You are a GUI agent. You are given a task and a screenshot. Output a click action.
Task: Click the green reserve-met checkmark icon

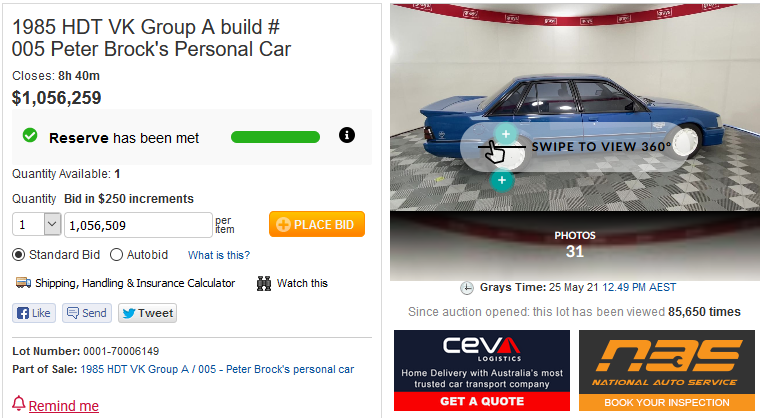(30, 135)
